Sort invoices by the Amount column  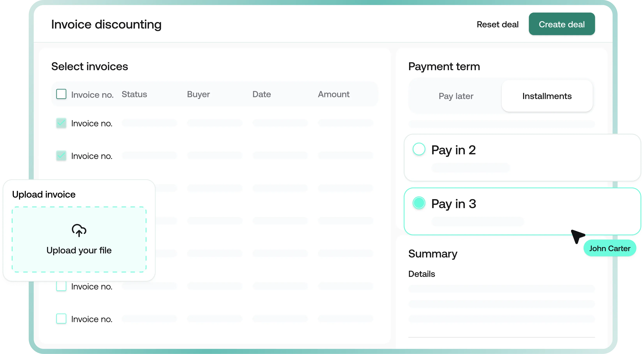(334, 94)
